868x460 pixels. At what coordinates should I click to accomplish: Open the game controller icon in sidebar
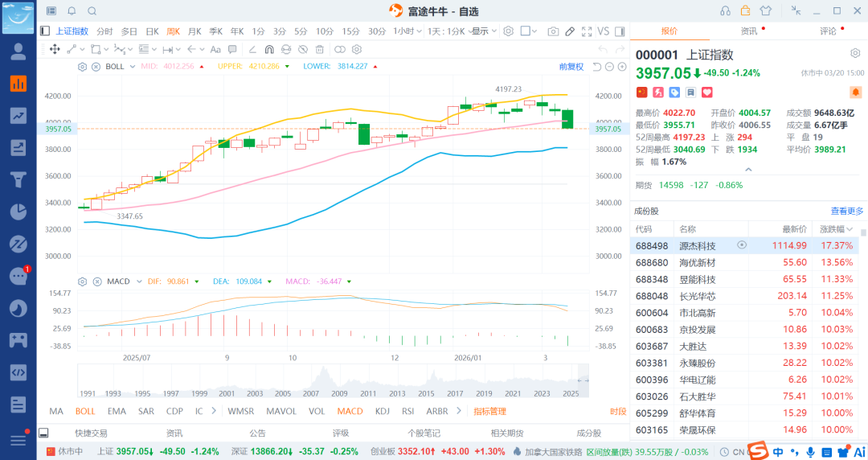click(18, 339)
